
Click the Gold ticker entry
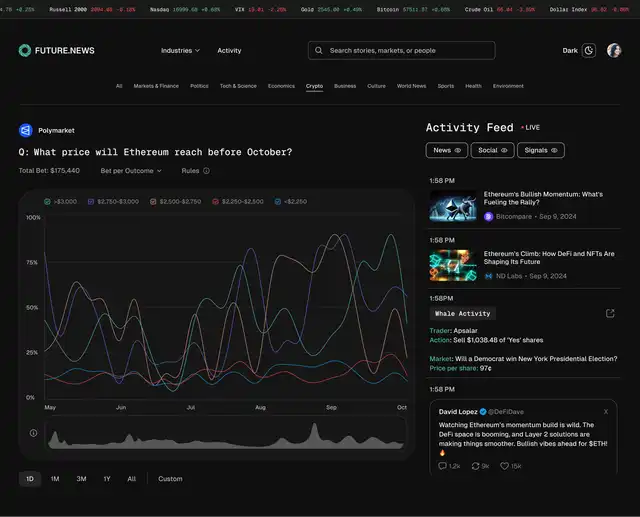(x=331, y=9)
